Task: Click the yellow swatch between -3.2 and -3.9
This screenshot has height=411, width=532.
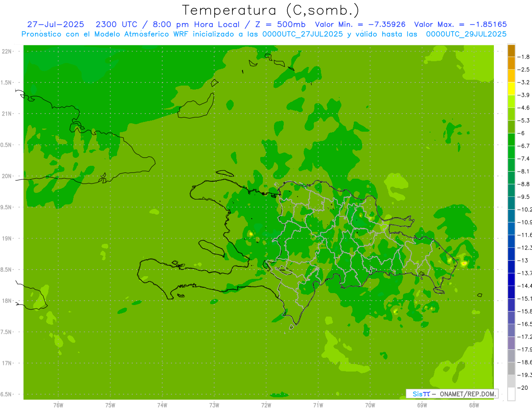Action: pyautogui.click(x=511, y=89)
